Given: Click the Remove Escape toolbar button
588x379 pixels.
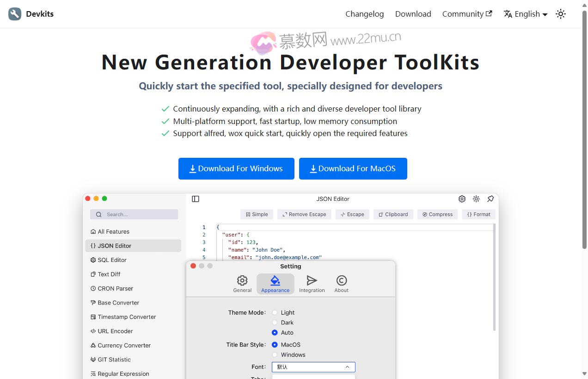Looking at the screenshot, I should (304, 214).
